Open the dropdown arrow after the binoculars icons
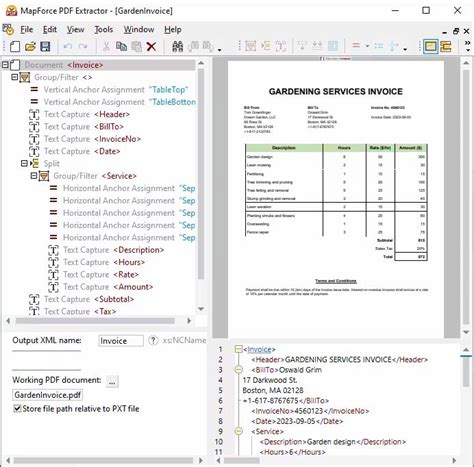 [220, 50]
